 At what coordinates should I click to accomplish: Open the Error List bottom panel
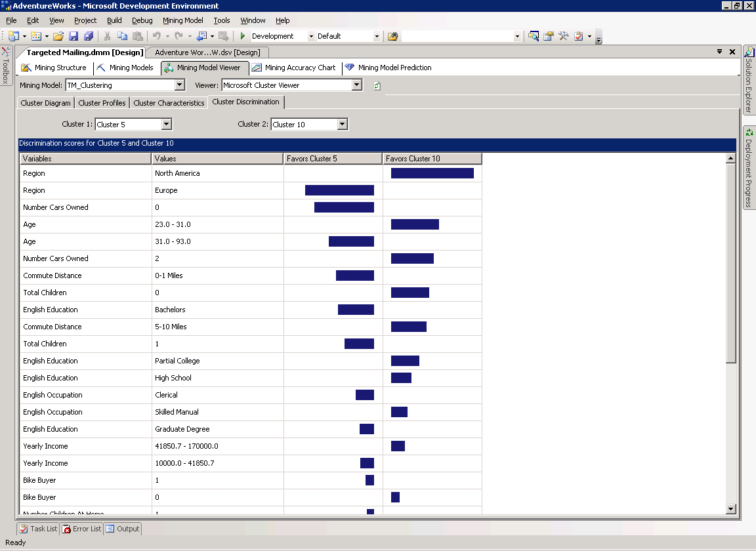pos(81,529)
